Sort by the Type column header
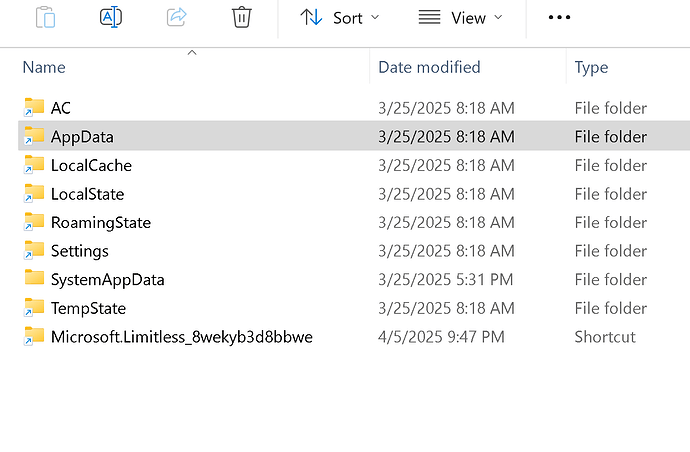This screenshot has width=690, height=452. coord(591,67)
